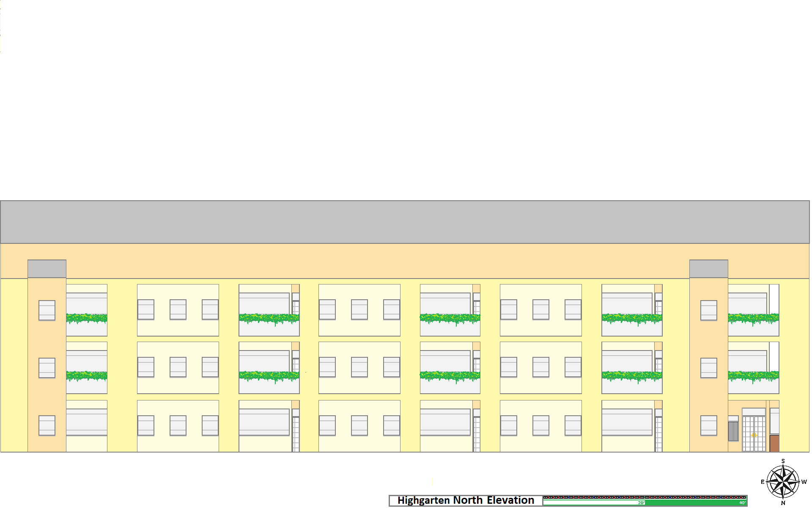
Task: Click the compass letter W label
Action: click(804, 482)
